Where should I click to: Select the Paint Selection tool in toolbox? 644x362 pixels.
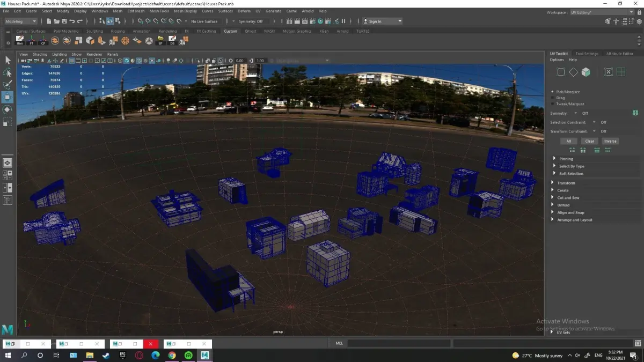(8, 85)
